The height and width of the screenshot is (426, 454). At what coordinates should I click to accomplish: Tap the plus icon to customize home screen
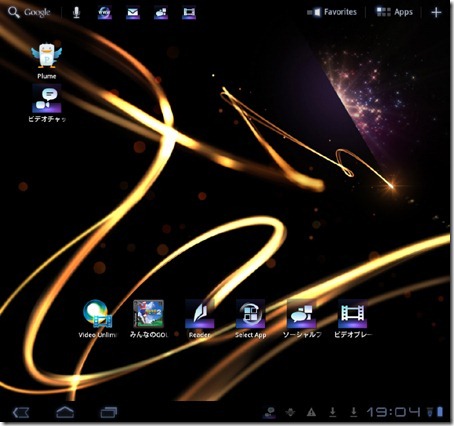[x=436, y=12]
